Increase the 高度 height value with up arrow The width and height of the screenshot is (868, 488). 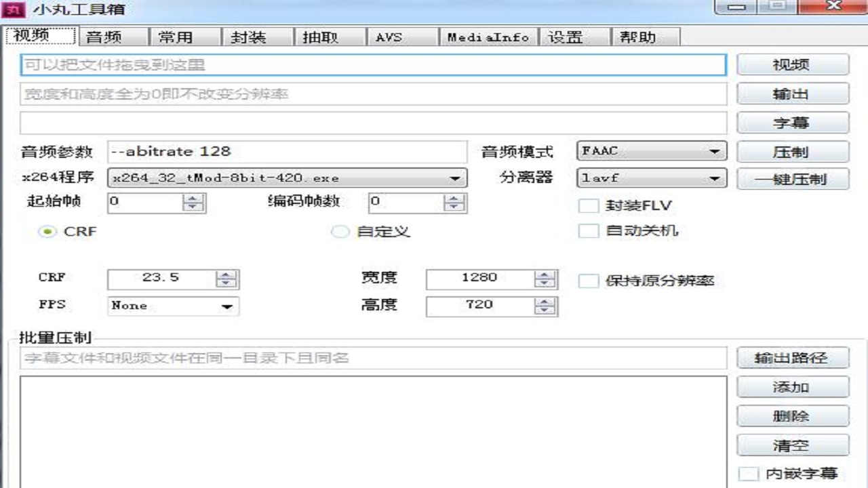(x=545, y=302)
